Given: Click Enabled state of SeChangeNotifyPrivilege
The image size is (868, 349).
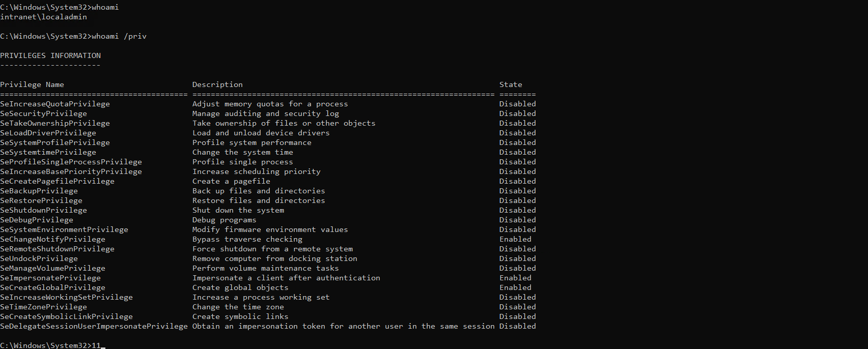Looking at the screenshot, I should (x=515, y=239).
